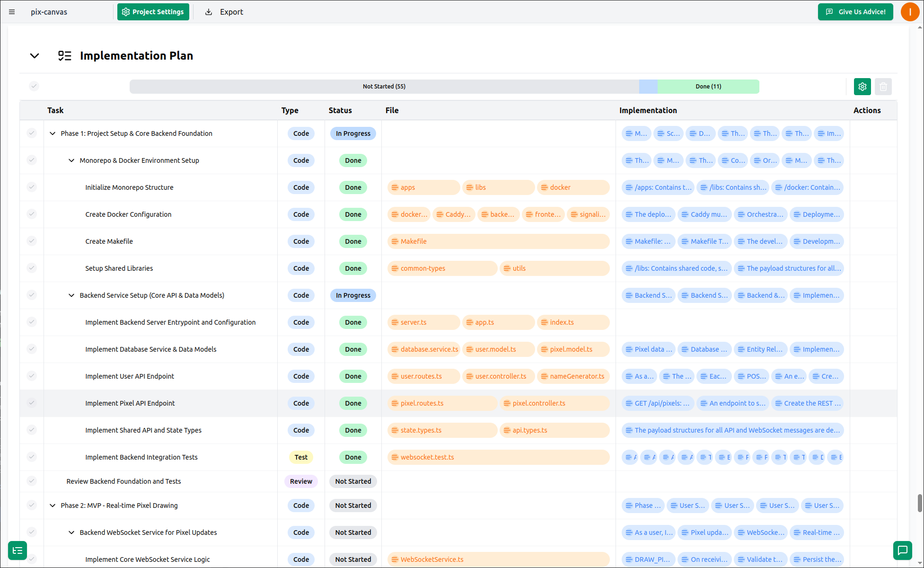924x568 pixels.
Task: Check the Phase 1 task row checkbox
Action: point(32,133)
